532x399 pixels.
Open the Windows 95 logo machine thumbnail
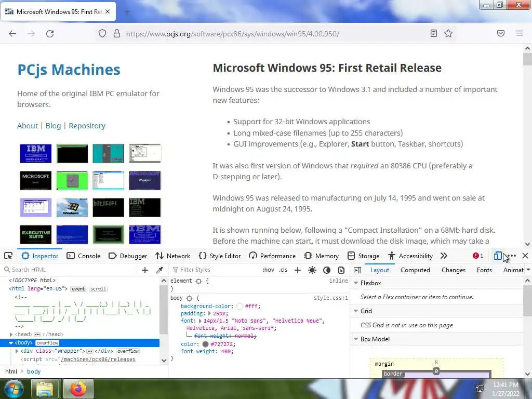pyautogui.click(x=72, y=207)
